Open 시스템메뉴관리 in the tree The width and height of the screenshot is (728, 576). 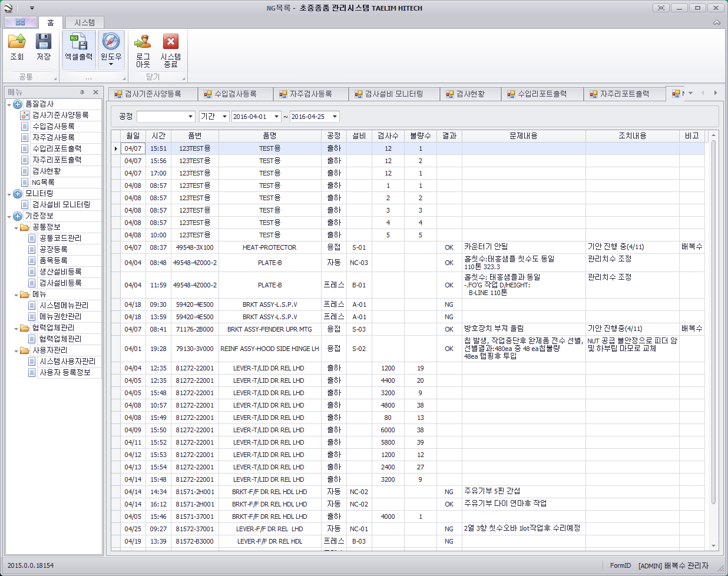click(64, 306)
